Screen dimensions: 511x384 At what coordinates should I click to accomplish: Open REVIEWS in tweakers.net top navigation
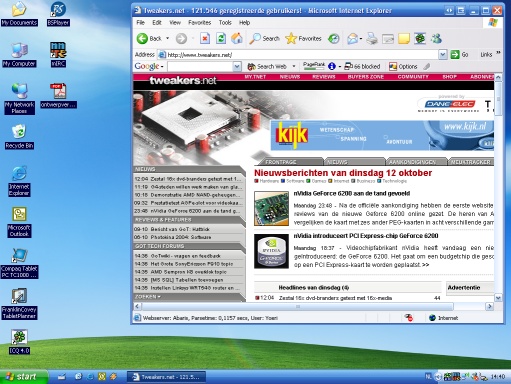pyautogui.click(x=324, y=77)
